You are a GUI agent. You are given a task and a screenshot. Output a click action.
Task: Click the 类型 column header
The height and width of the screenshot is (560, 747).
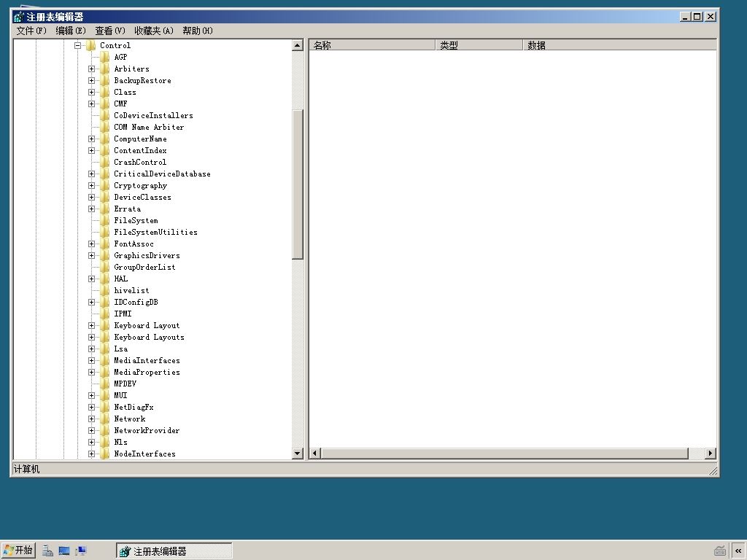point(479,45)
